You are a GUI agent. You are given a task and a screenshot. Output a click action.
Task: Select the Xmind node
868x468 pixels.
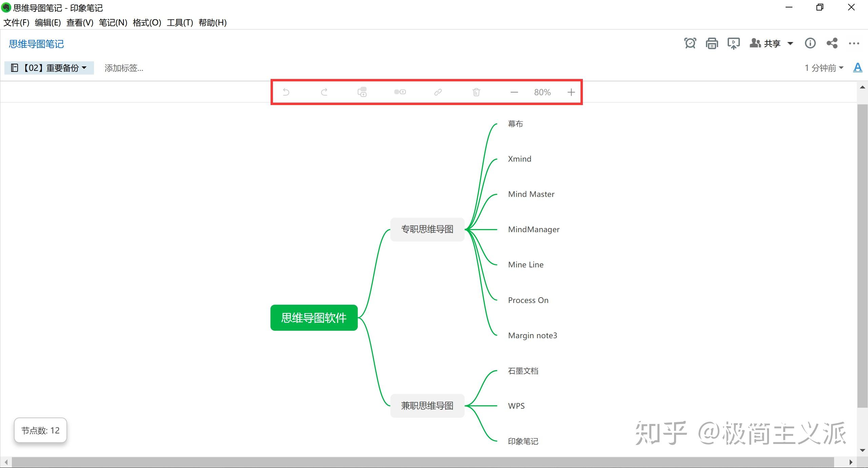click(519, 159)
